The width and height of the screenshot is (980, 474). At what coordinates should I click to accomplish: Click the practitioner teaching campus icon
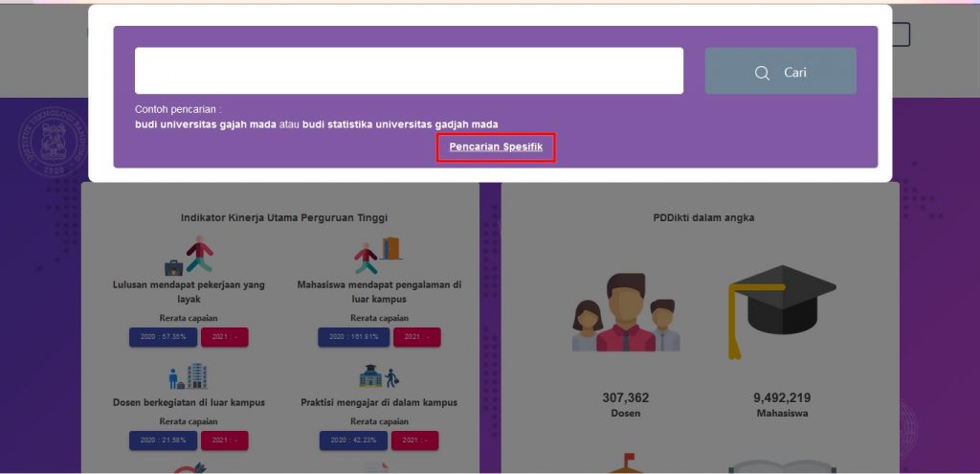click(379, 376)
